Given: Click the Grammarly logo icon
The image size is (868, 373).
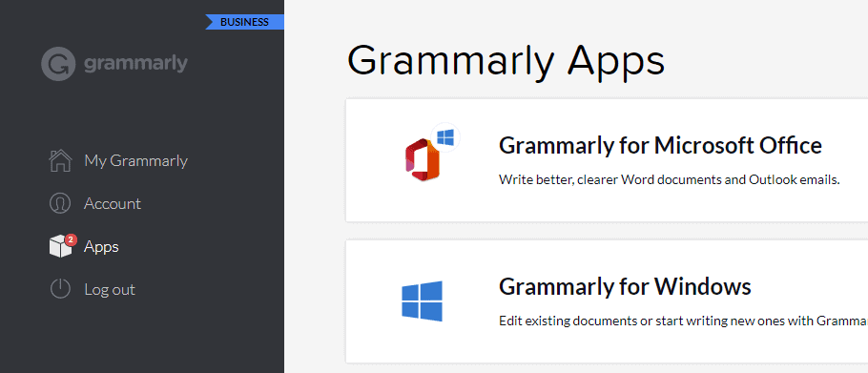Looking at the screenshot, I should [x=58, y=64].
